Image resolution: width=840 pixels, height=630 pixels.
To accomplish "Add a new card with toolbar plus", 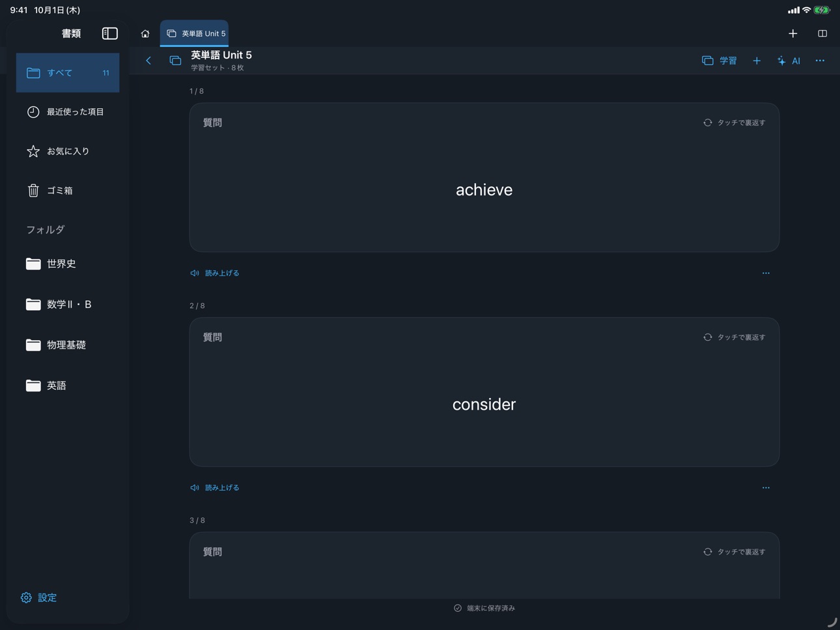I will click(757, 61).
